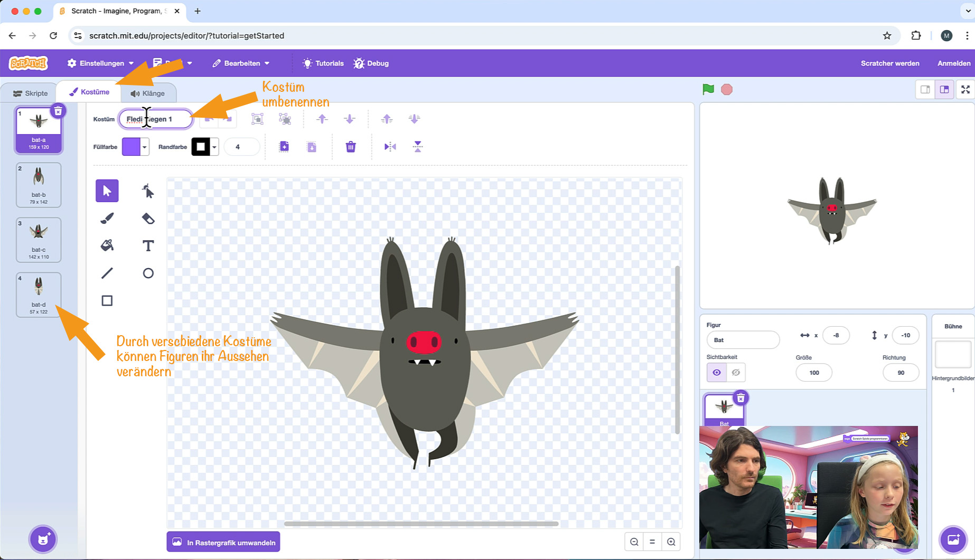The image size is (975, 560).
Task: Expand the Einstellungen menu
Action: [x=100, y=63]
